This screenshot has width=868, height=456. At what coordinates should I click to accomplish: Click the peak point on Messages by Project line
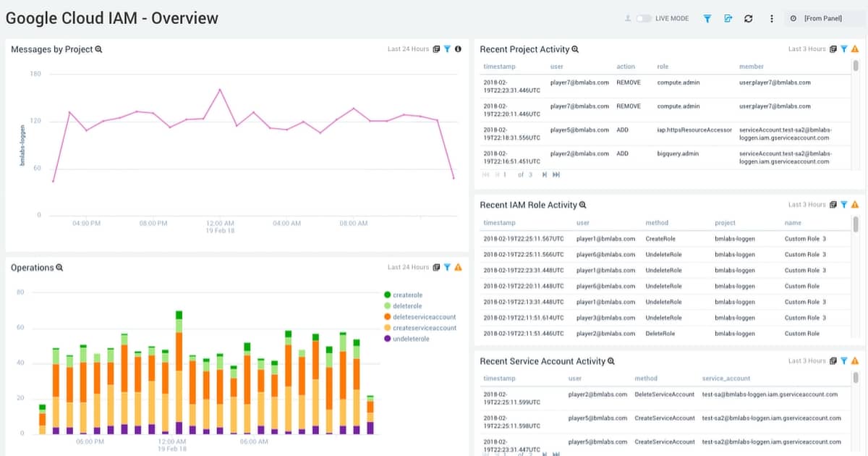coord(219,89)
